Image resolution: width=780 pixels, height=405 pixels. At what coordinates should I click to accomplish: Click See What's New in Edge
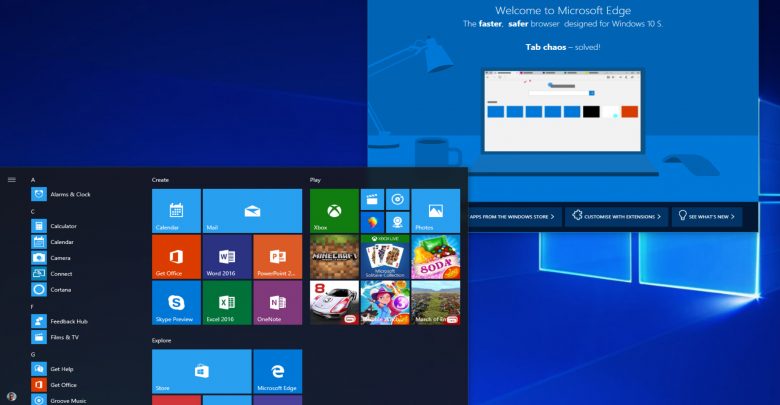[707, 216]
